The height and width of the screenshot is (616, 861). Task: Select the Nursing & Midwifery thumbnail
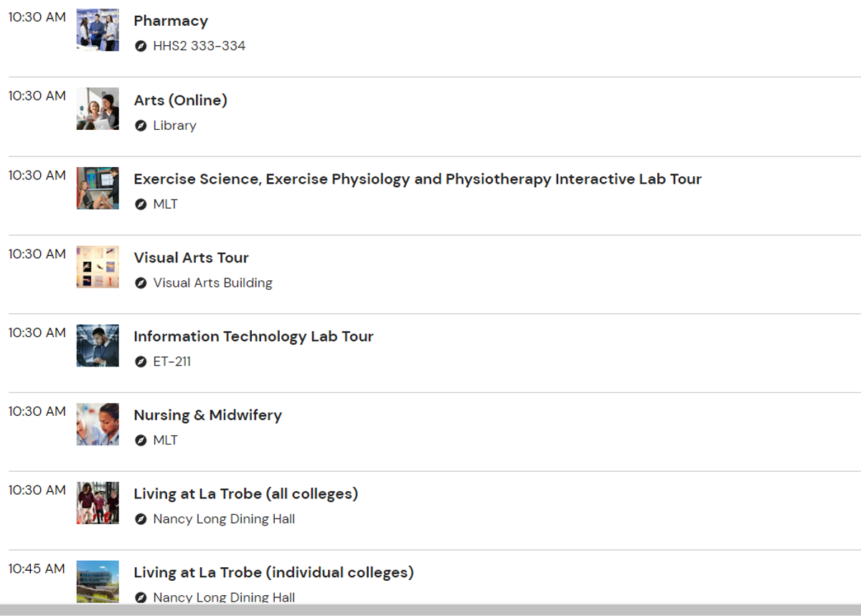[98, 425]
